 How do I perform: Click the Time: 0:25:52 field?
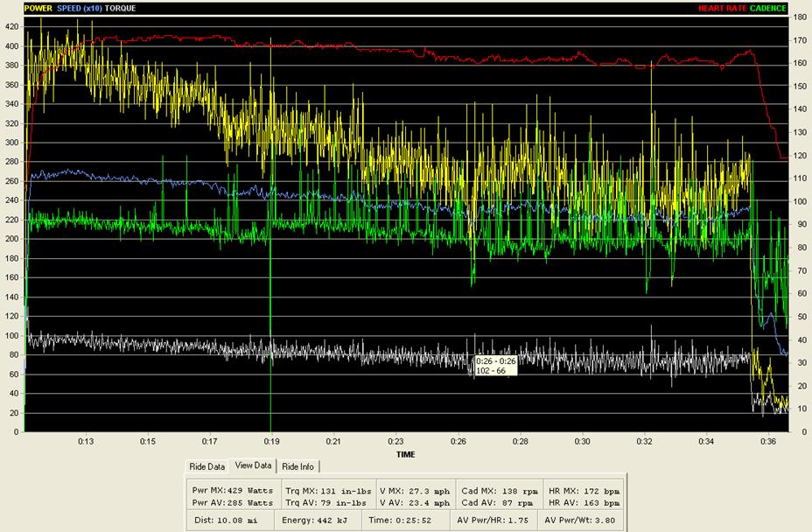click(408, 520)
